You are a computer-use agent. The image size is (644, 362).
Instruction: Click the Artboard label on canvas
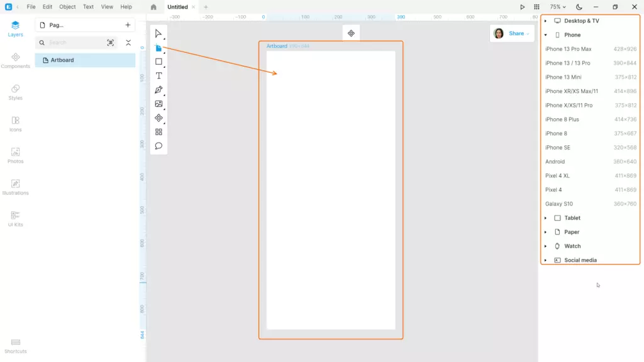(x=277, y=46)
